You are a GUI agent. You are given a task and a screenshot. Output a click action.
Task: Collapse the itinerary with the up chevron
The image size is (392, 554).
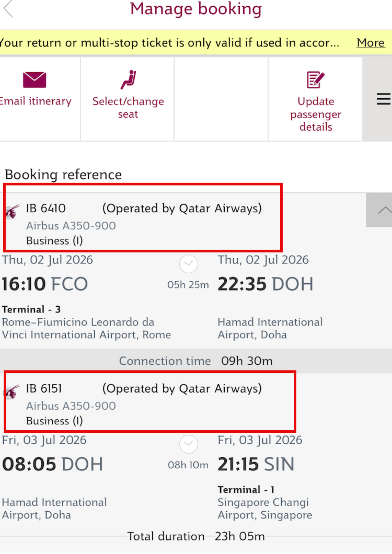[384, 211]
